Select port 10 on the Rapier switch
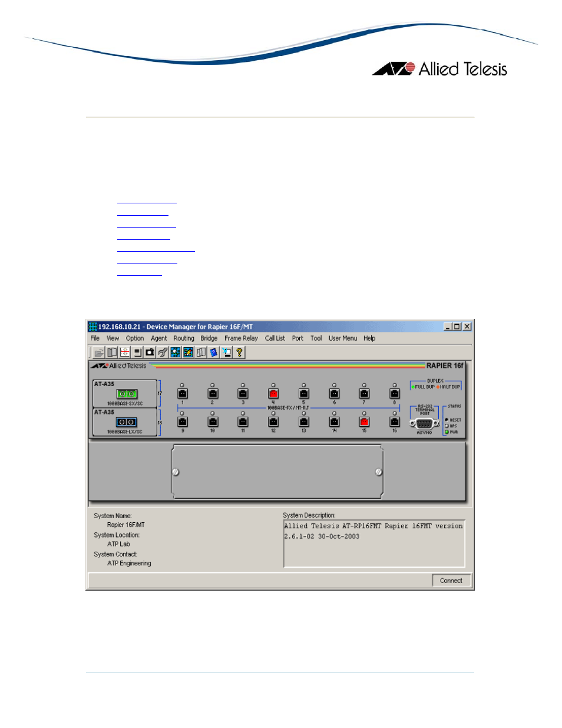The height and width of the screenshot is (728, 562). pyautogui.click(x=213, y=421)
